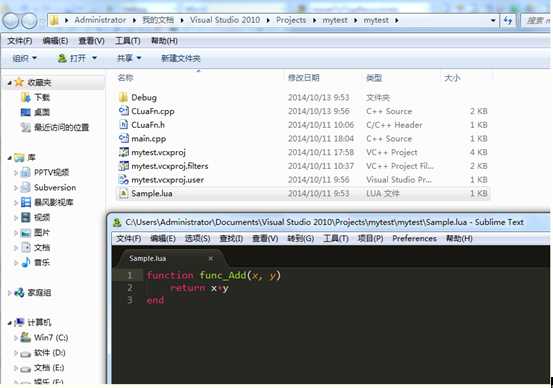
Task: Collapse the 库 libraries group
Action: (10, 158)
